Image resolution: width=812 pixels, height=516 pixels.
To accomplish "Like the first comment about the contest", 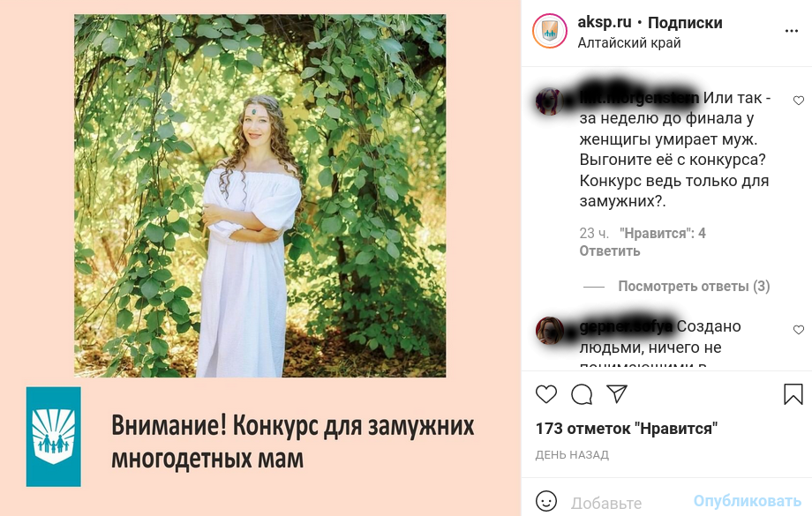I will coord(799,101).
